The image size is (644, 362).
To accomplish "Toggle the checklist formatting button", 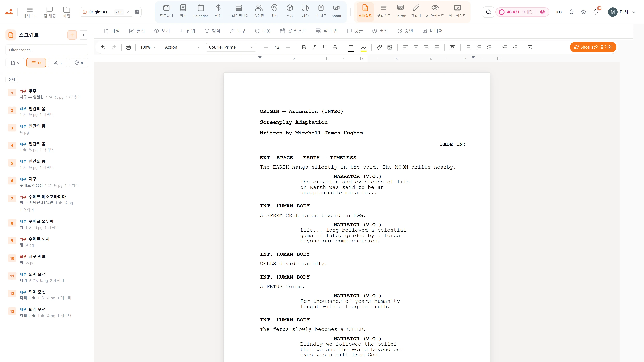I will [x=489, y=47].
